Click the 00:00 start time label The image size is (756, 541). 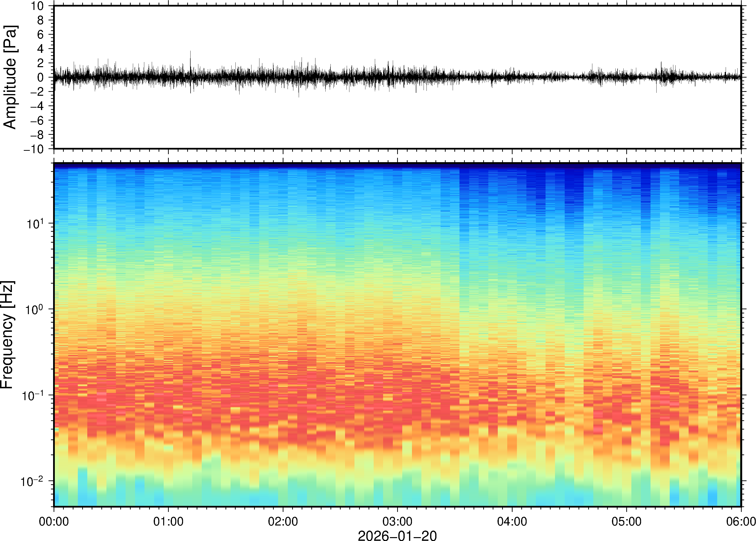(x=54, y=521)
